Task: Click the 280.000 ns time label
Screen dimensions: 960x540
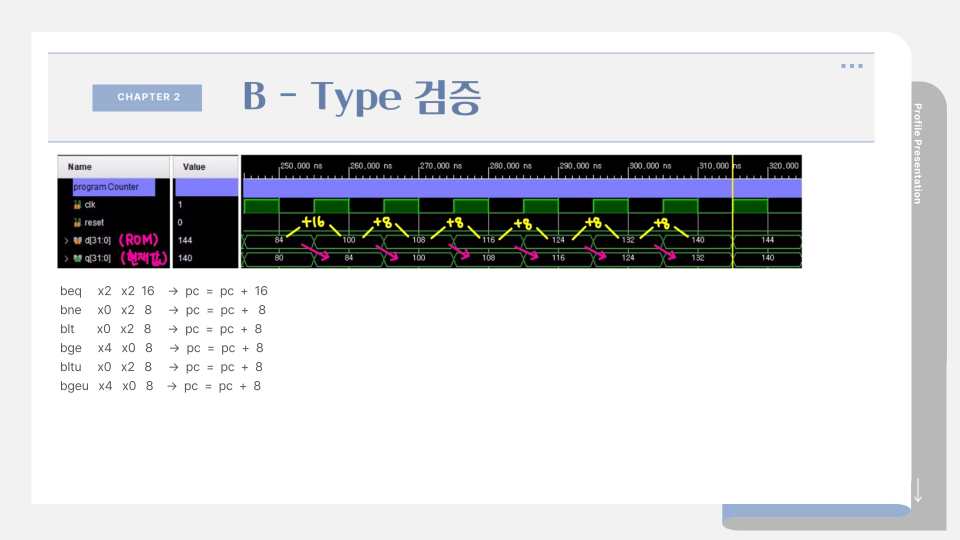Action: [510, 166]
